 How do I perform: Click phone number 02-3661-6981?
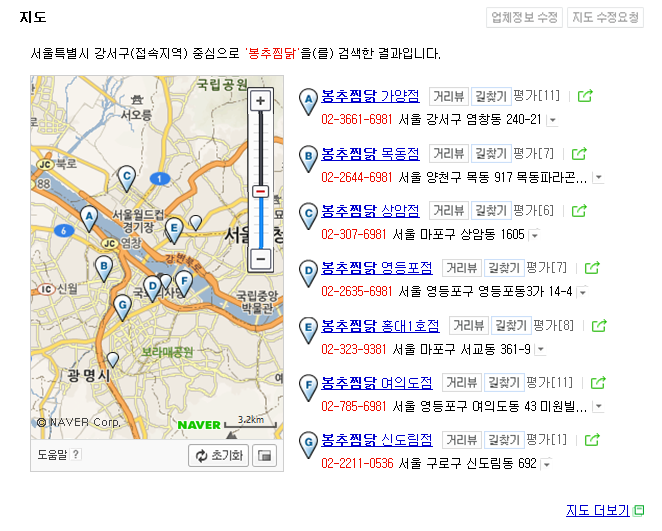pos(357,119)
